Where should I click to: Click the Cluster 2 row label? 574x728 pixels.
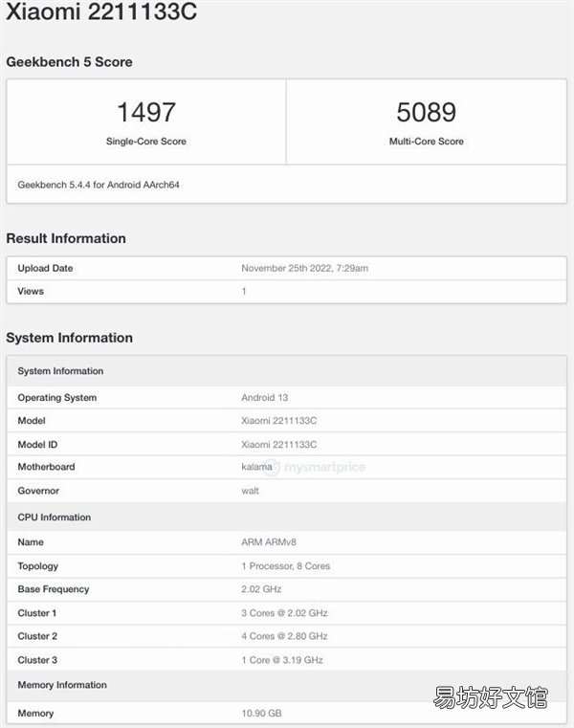coord(37,636)
